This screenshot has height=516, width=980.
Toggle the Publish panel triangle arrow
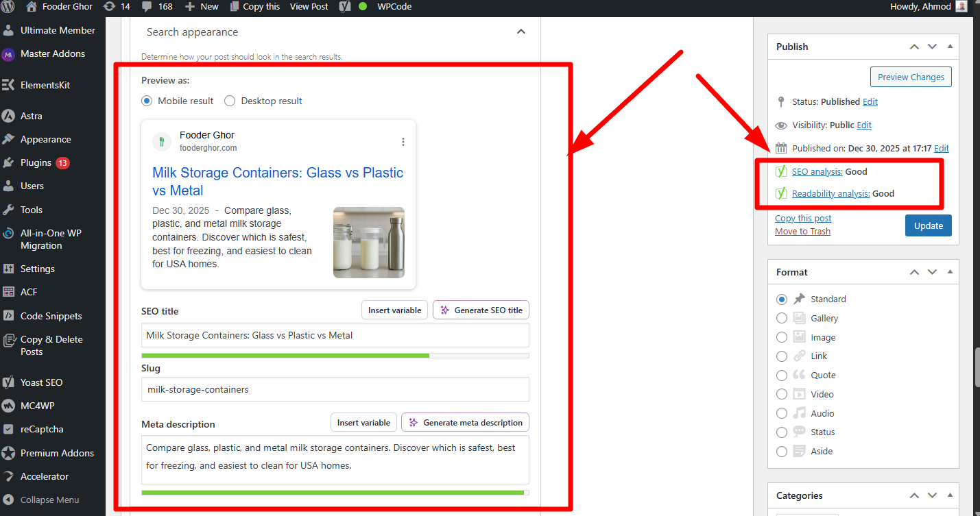(x=950, y=47)
